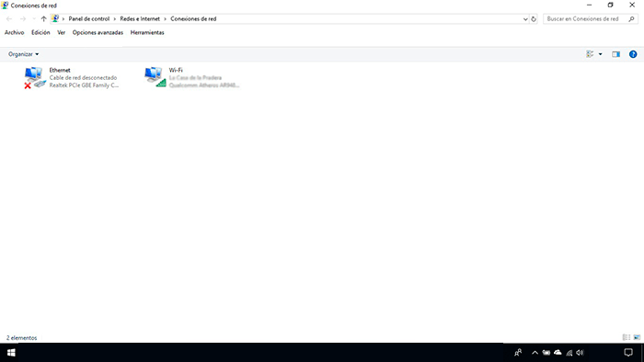The image size is (644, 362).
Task: Open the Edición menu
Action: click(x=40, y=32)
